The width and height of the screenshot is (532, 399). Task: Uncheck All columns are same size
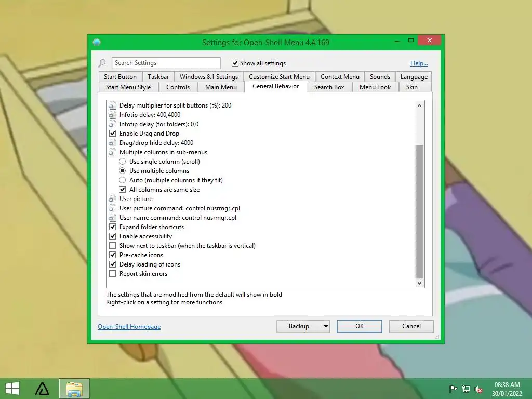click(123, 189)
